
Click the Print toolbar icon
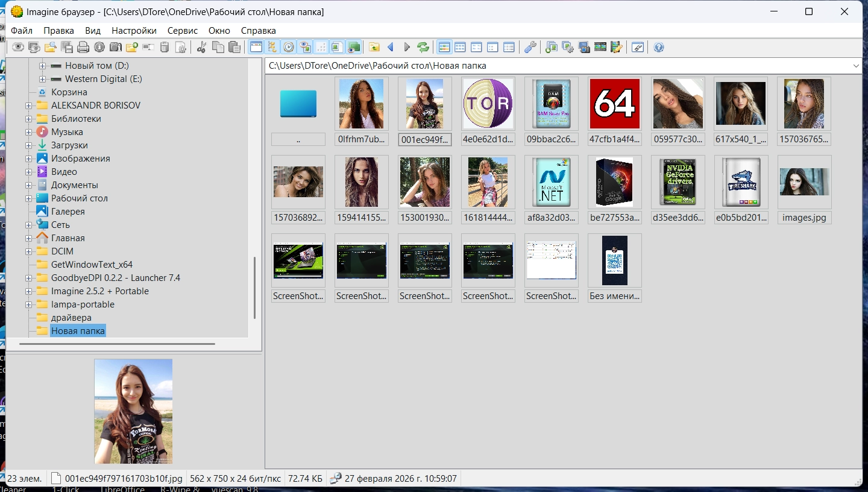pos(83,47)
